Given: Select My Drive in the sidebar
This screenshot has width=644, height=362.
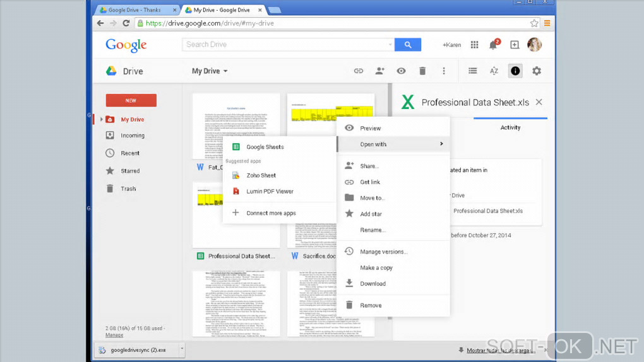Looking at the screenshot, I should (132, 119).
